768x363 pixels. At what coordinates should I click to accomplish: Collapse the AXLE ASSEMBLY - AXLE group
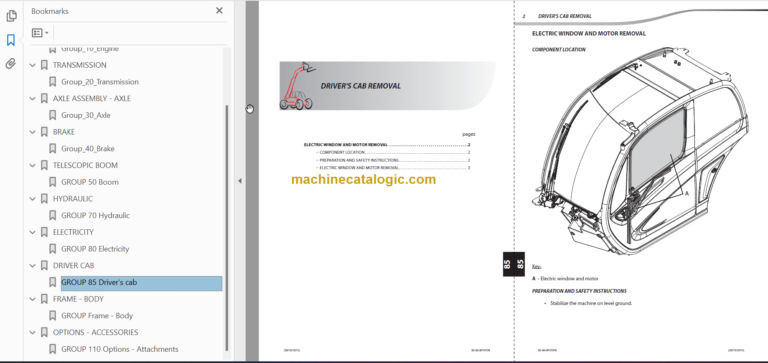(x=33, y=98)
